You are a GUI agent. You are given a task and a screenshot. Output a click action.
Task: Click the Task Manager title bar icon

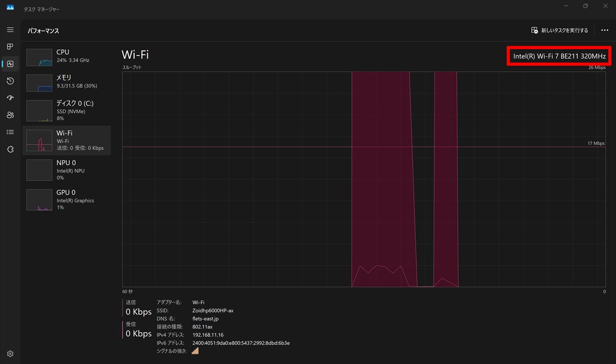tap(10, 7)
